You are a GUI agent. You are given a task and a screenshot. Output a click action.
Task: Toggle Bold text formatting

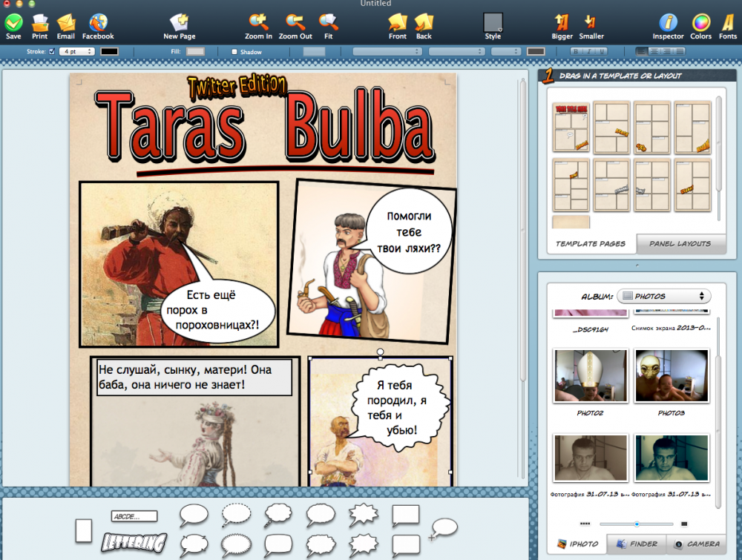pyautogui.click(x=576, y=52)
